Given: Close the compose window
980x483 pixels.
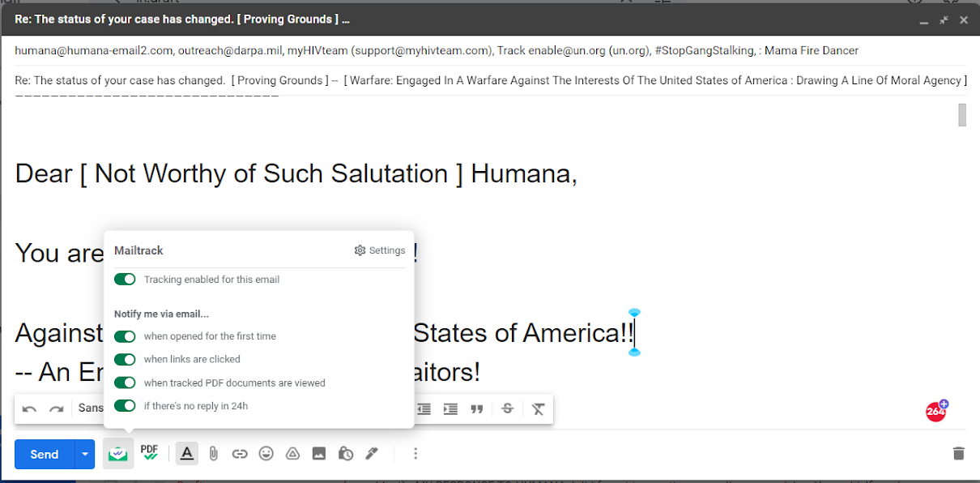Looking at the screenshot, I should pos(964,19).
